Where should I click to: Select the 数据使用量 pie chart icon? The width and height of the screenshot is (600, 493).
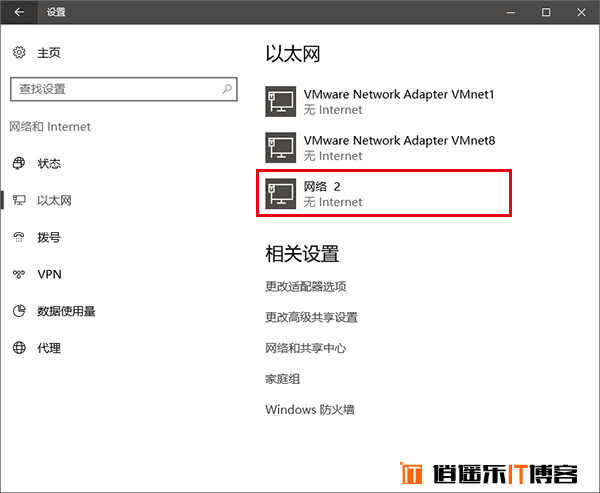click(19, 311)
